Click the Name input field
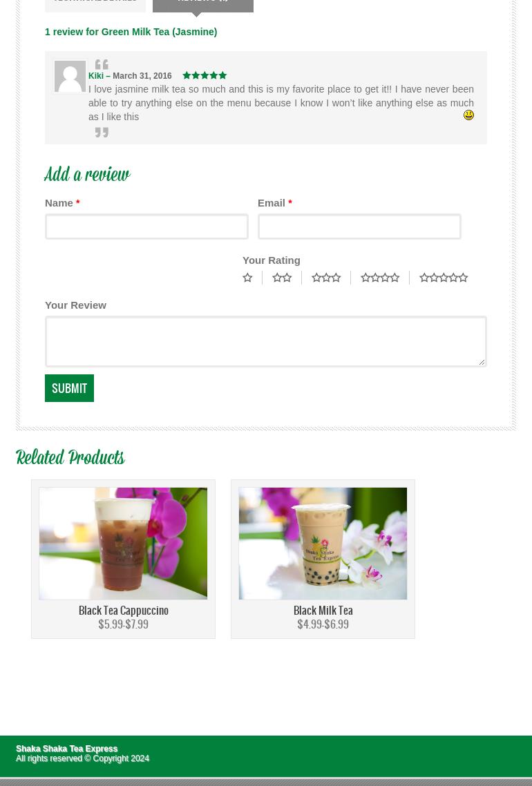This screenshot has height=786, width=532. pos(146,227)
